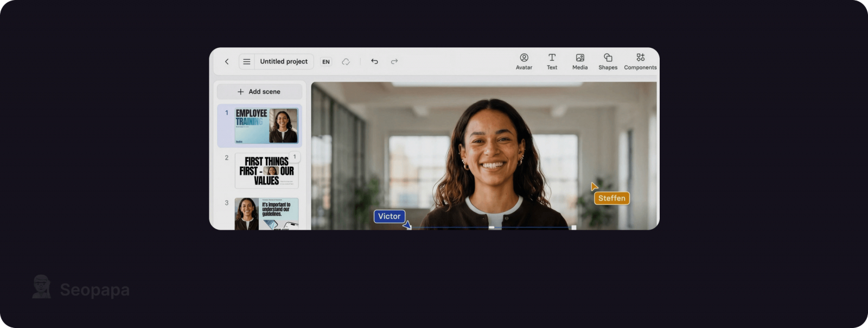Redo the last action
Image resolution: width=868 pixels, height=328 pixels.
394,62
